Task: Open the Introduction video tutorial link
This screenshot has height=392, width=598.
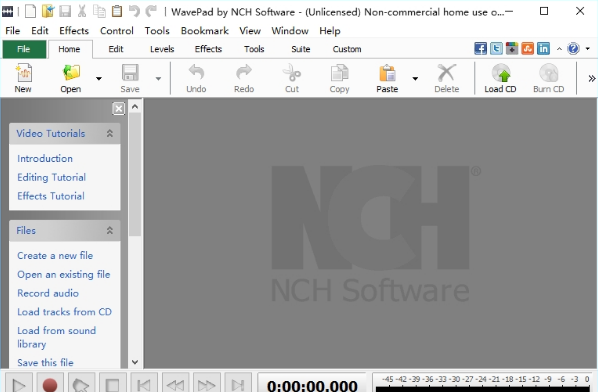Action: [x=45, y=158]
